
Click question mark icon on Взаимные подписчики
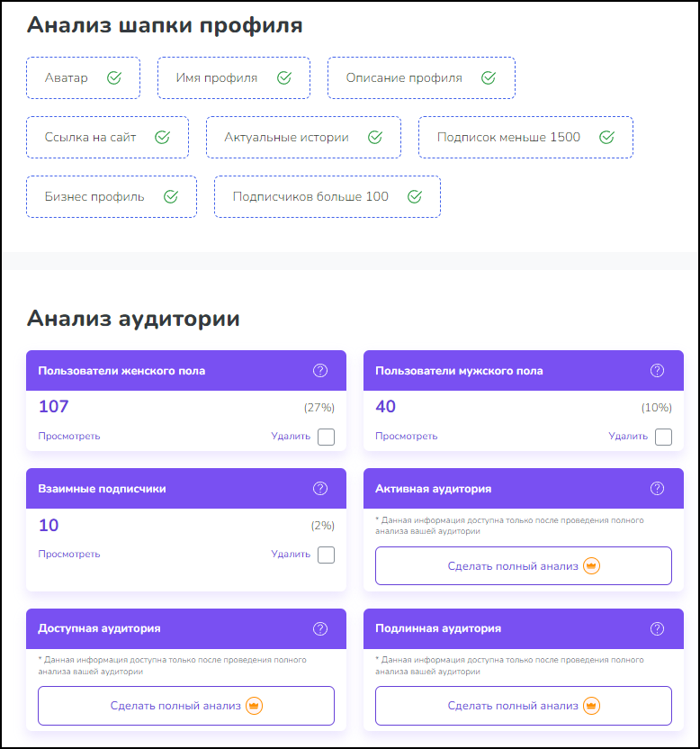(320, 489)
